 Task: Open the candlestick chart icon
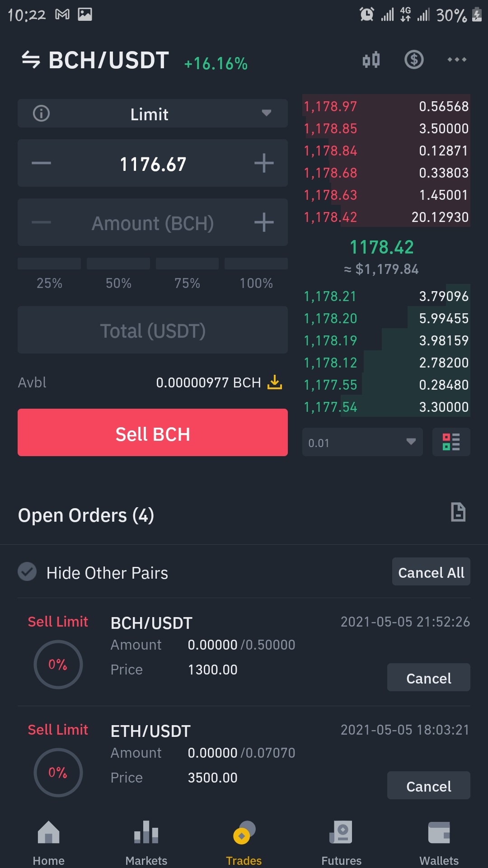point(371,60)
